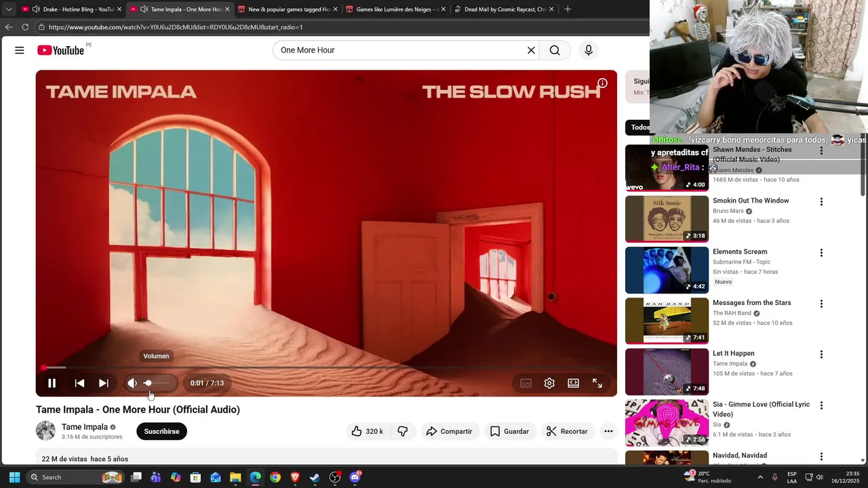Open options for Sia Gimme Love
The image size is (868, 488).
(x=821, y=405)
